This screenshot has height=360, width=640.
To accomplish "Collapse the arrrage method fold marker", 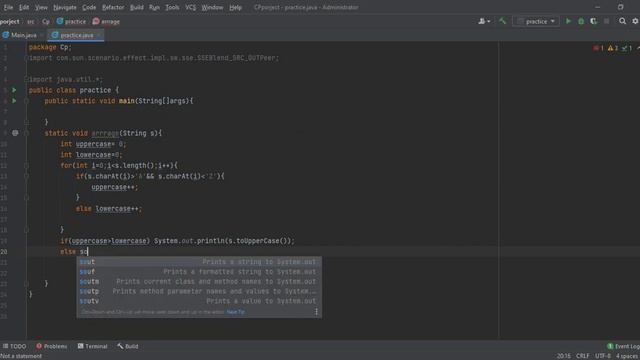I will (x=26, y=133).
